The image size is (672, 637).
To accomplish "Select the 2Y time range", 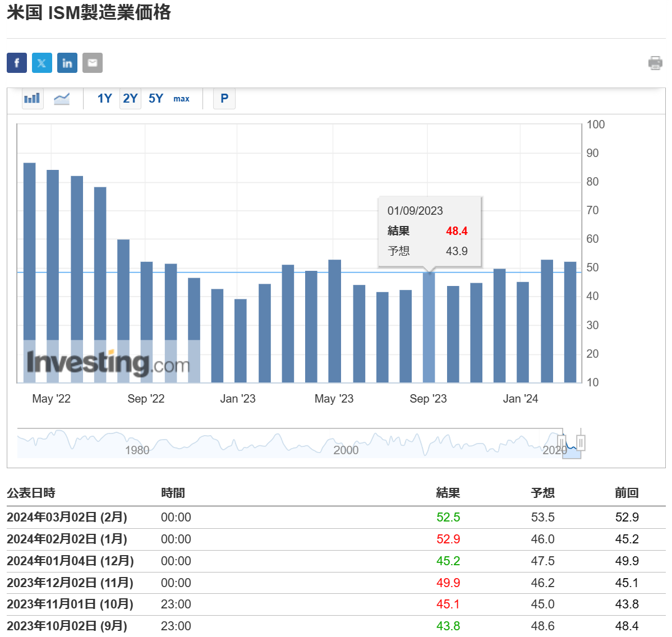I will (x=130, y=99).
